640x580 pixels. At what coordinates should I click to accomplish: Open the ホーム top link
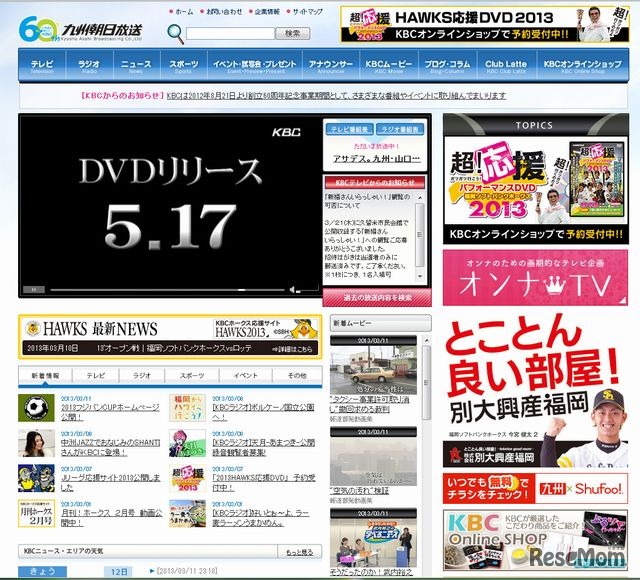tap(182, 12)
